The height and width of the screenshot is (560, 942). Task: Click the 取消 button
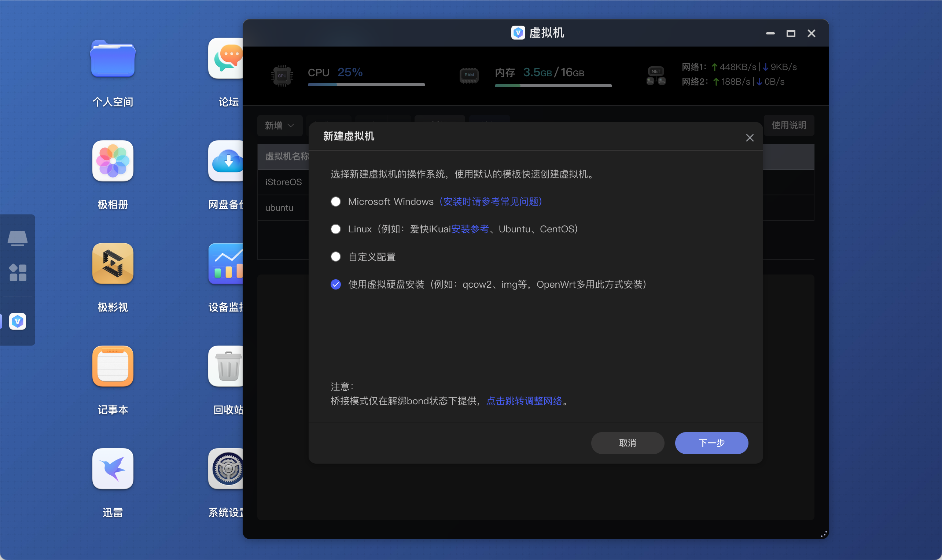(x=628, y=443)
